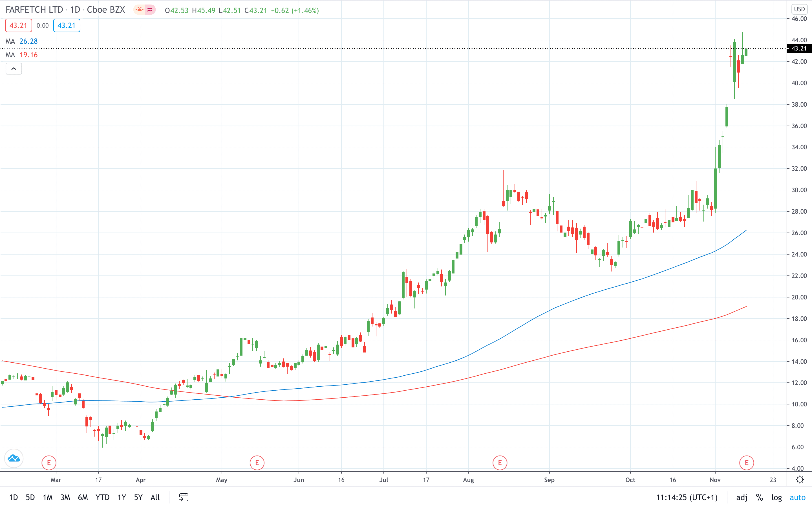
Task: Click the Jun date axis label
Action: pyautogui.click(x=299, y=480)
